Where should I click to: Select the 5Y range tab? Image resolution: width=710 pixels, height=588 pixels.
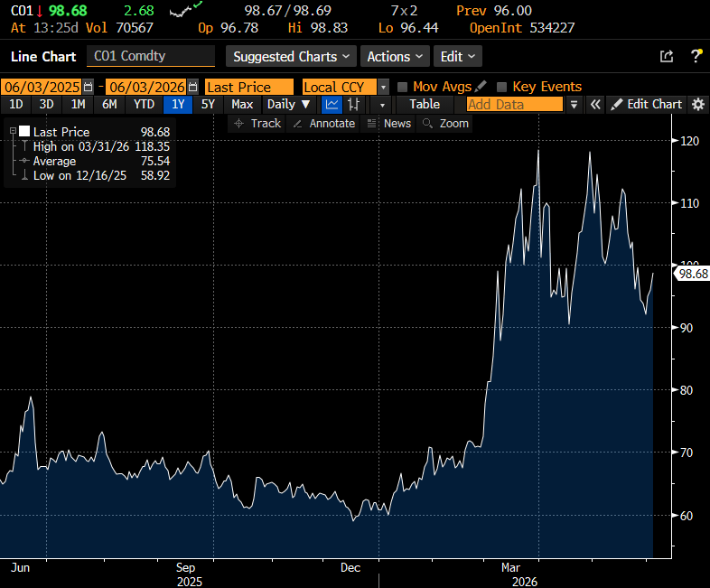coord(208,105)
